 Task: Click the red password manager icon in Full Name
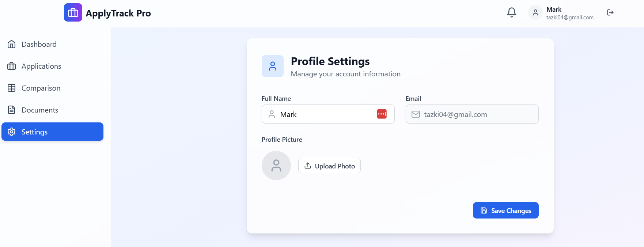(x=382, y=114)
